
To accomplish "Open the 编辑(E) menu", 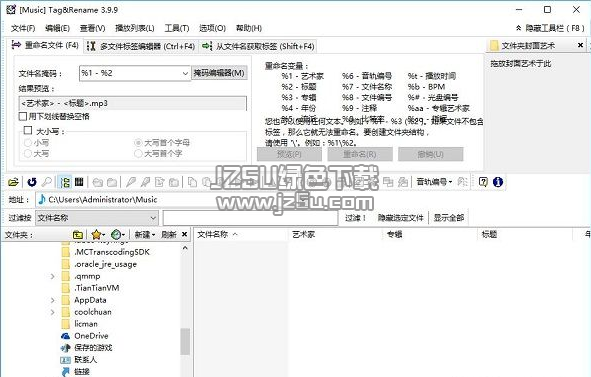I will click(57, 28).
